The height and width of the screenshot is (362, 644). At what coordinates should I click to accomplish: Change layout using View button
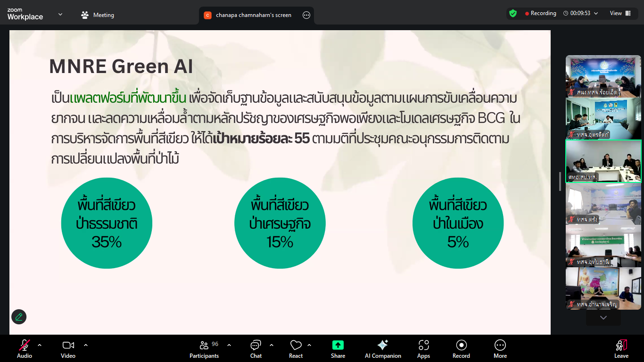click(x=620, y=13)
